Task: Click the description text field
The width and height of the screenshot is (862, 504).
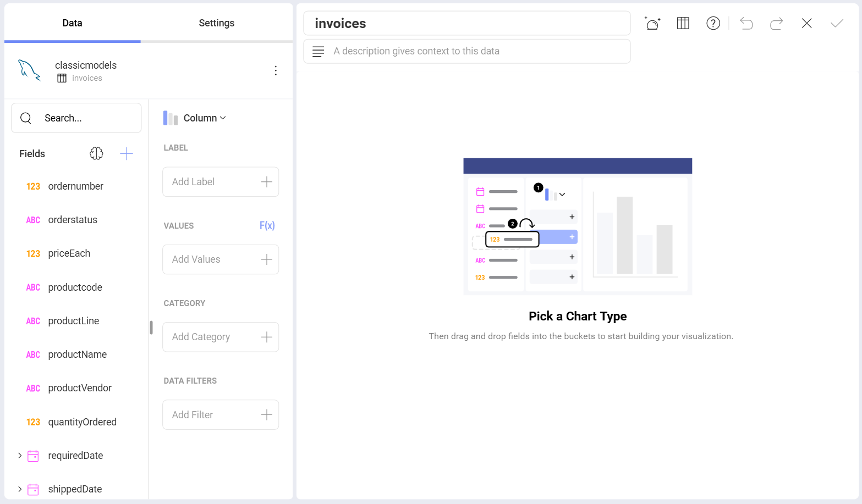Action: 467,51
